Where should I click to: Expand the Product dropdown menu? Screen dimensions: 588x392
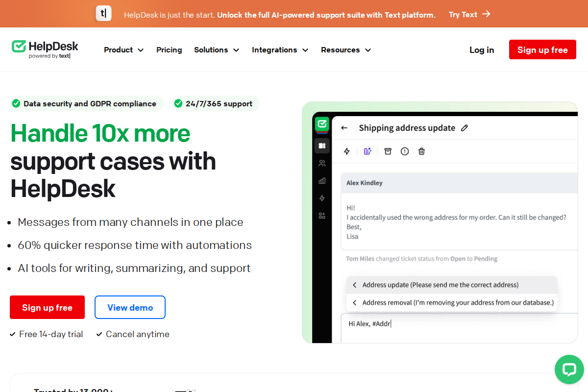[123, 50]
